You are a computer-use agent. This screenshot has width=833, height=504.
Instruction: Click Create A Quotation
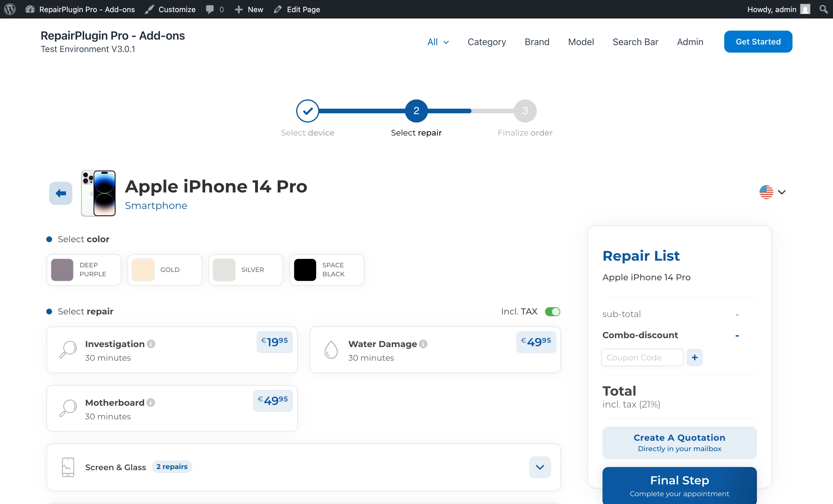pyautogui.click(x=679, y=442)
